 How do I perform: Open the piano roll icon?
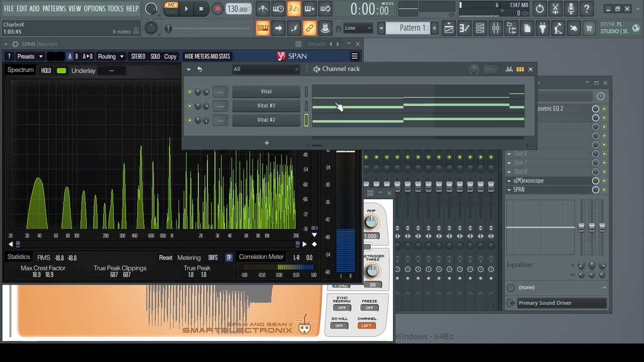point(464,29)
